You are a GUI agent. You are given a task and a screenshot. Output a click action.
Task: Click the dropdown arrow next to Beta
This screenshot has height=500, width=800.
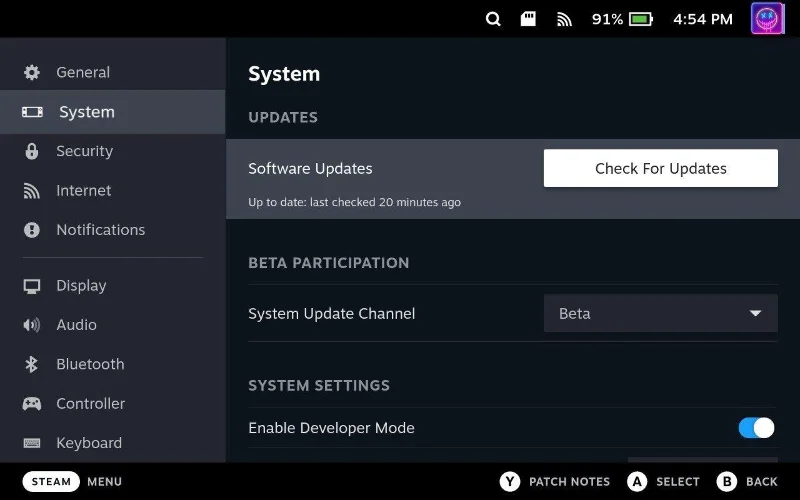(755, 313)
